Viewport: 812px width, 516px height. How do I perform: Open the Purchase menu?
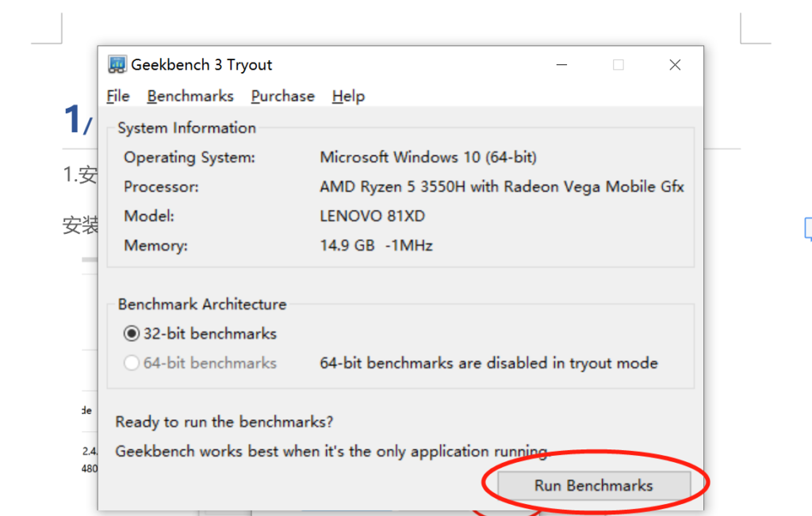coord(283,96)
